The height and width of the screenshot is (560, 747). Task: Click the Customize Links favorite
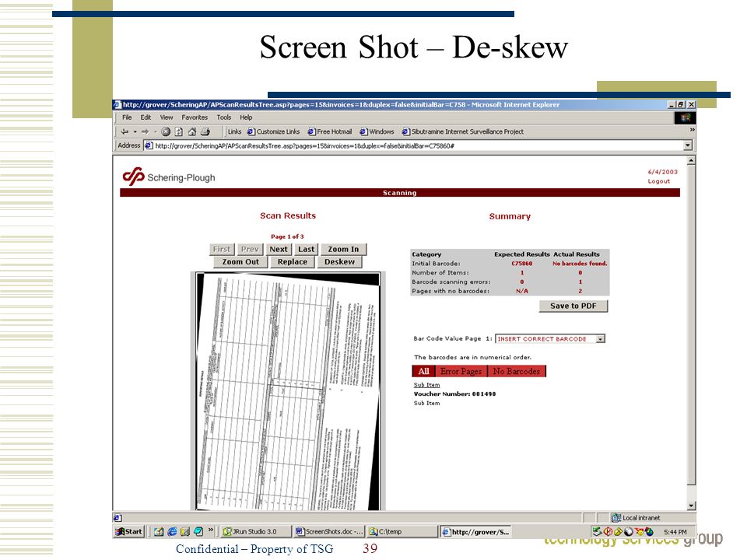tap(273, 132)
